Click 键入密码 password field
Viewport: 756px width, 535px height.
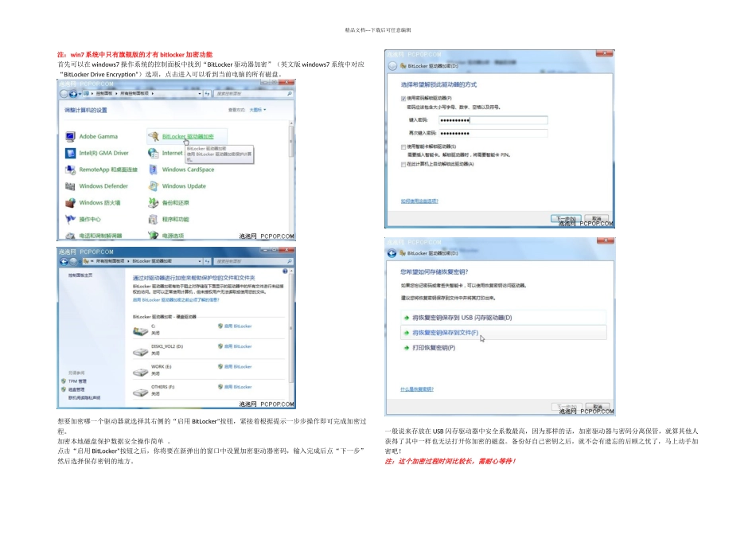coord(493,120)
